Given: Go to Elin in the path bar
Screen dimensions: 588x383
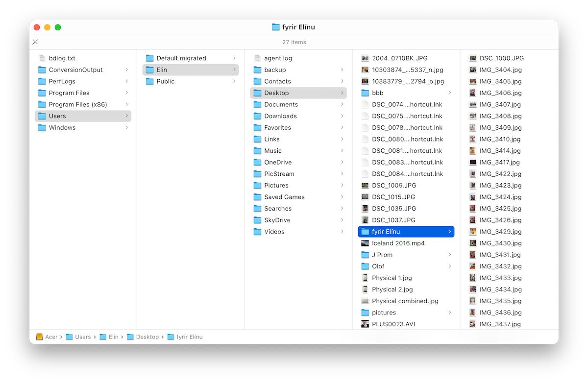Looking at the screenshot, I should tap(109, 337).
